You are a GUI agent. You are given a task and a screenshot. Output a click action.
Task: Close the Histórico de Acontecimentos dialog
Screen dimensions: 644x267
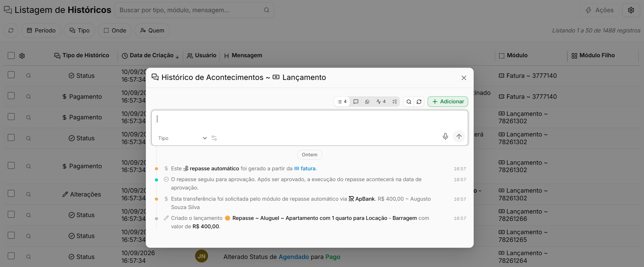point(464,78)
